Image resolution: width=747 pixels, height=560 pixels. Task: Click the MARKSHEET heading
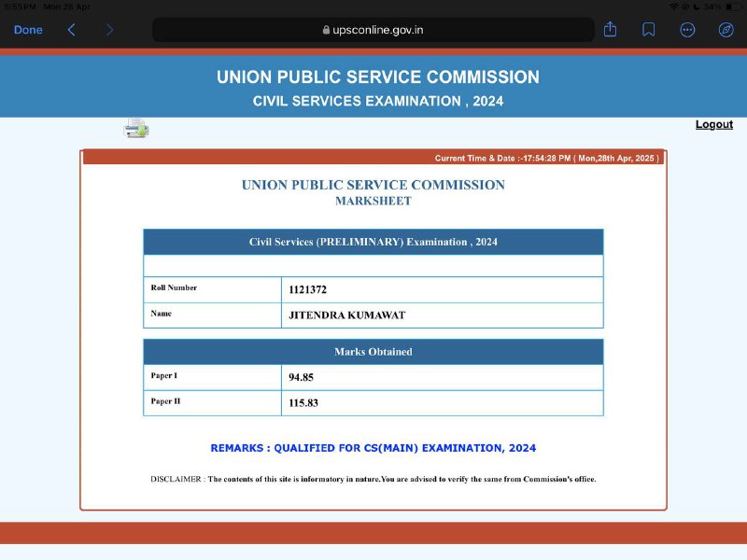(x=373, y=201)
